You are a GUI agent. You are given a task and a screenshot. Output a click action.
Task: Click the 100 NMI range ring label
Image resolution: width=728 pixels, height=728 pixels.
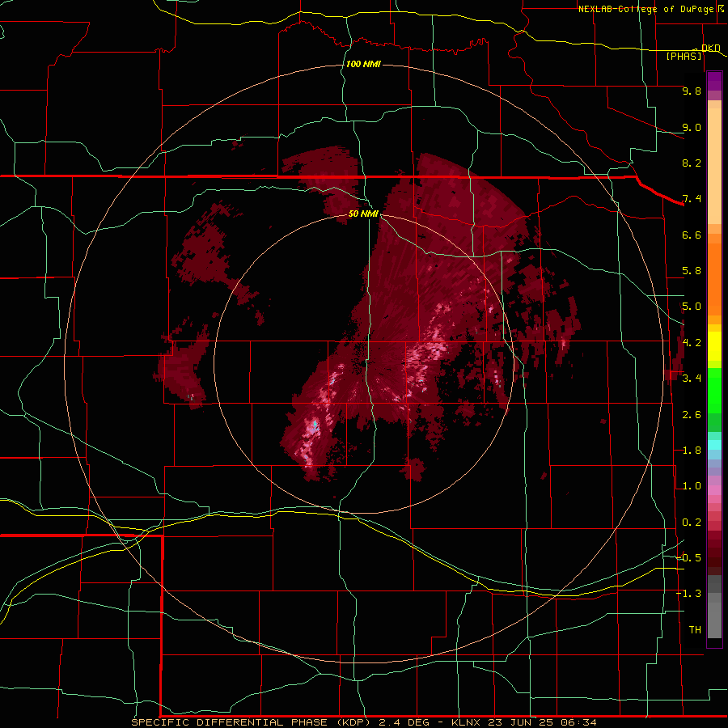click(x=363, y=64)
